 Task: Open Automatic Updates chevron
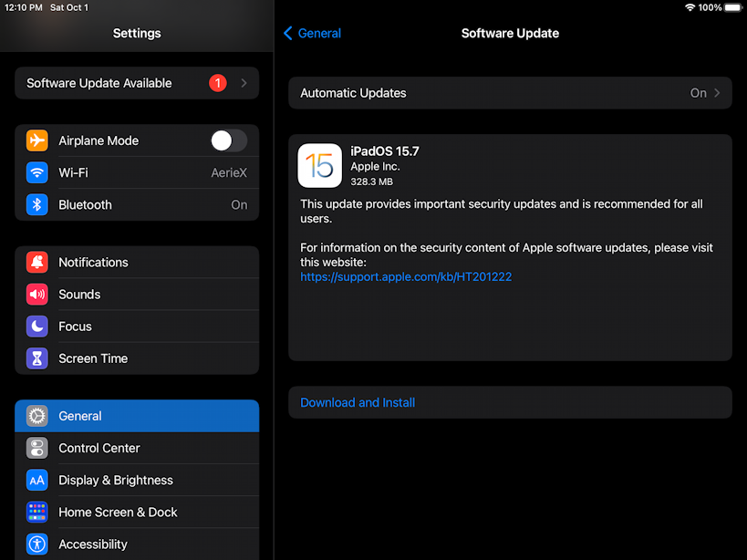coord(717,93)
